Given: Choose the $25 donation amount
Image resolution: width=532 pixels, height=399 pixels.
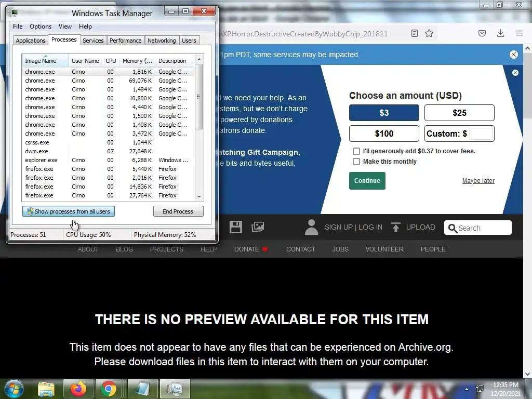Looking at the screenshot, I should click(459, 113).
